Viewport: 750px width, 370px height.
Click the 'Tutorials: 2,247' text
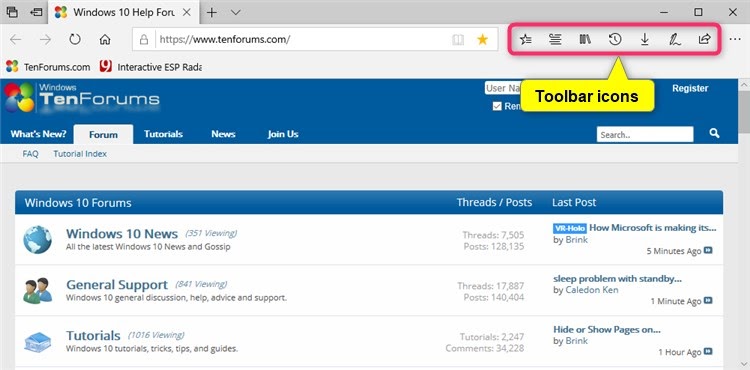[492, 337]
